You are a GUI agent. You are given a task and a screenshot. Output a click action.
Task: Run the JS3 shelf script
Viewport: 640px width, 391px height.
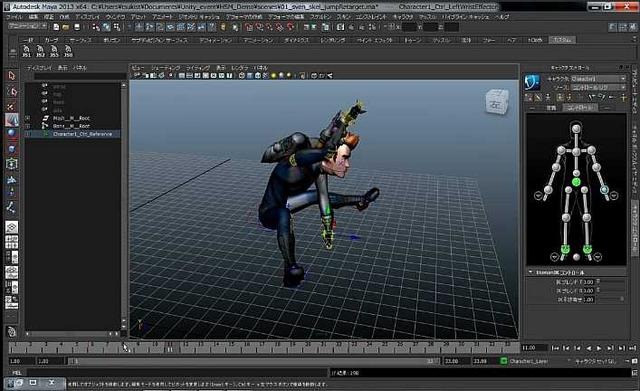click(54, 51)
